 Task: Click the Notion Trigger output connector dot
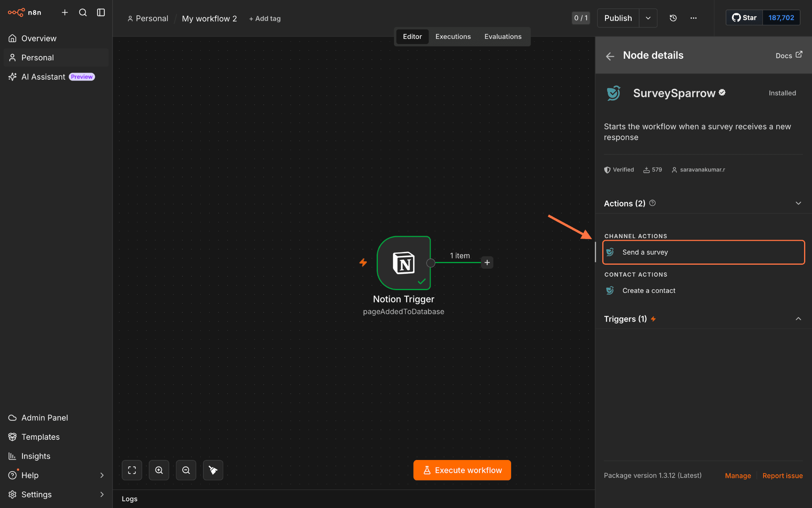point(431,263)
